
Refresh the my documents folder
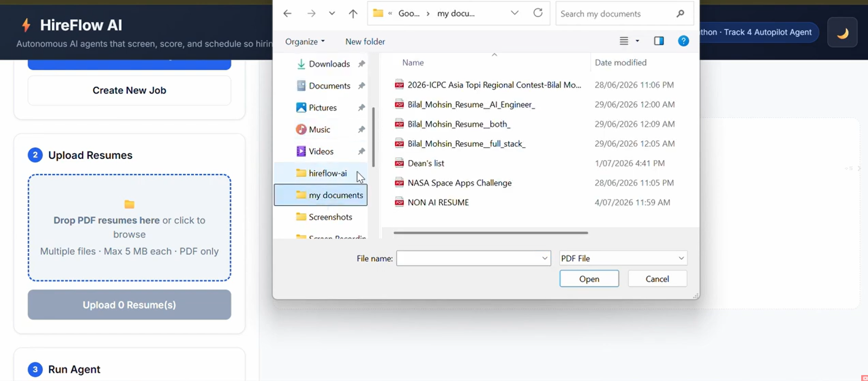point(538,13)
